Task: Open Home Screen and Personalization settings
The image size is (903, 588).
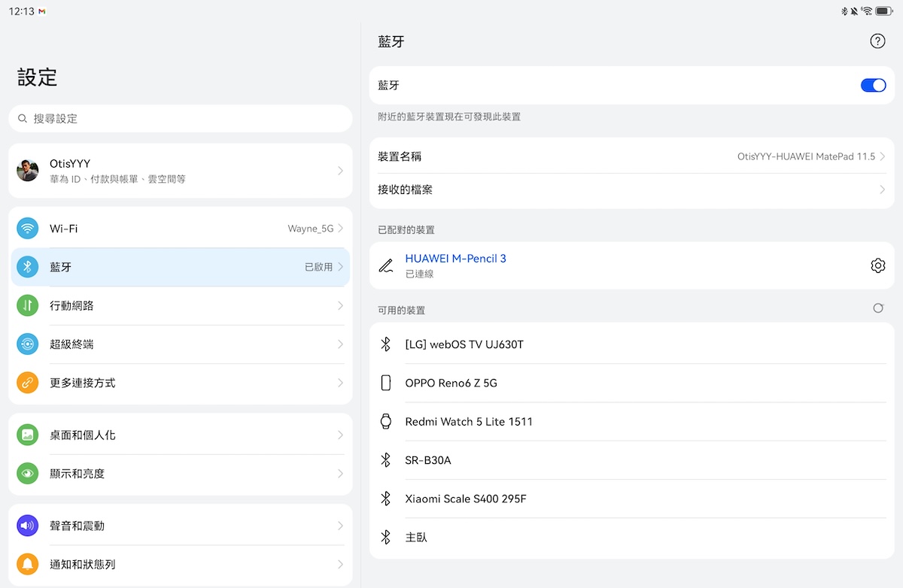Action: 180,435
